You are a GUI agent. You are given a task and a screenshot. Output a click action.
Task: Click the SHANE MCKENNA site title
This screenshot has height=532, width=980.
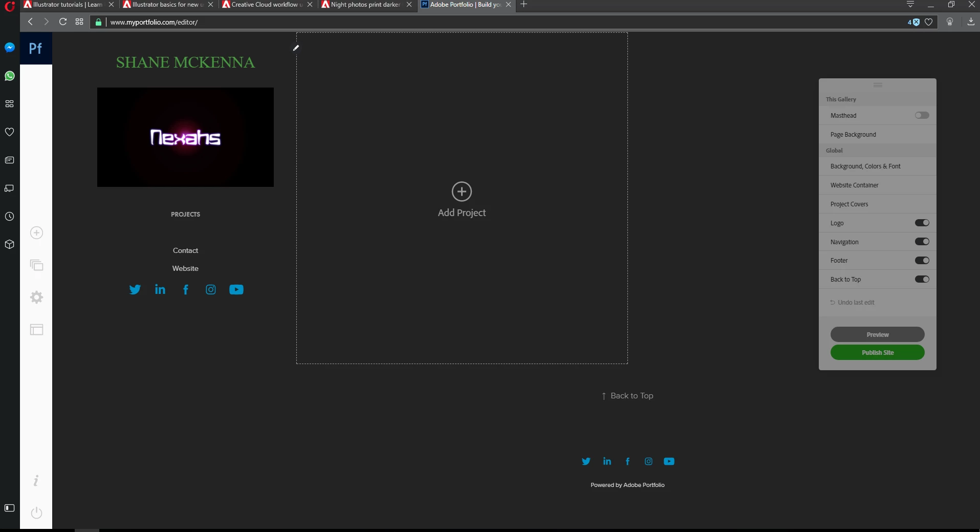185,62
